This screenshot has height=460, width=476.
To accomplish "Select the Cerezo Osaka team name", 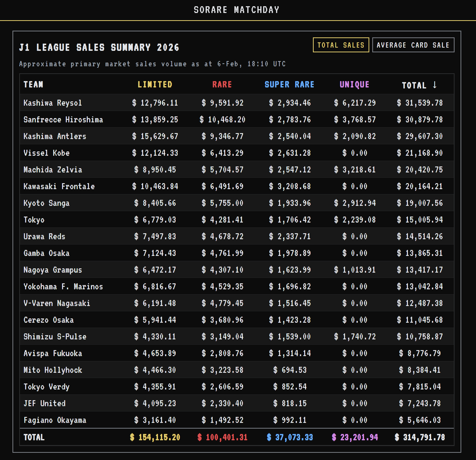I will tap(48, 320).
